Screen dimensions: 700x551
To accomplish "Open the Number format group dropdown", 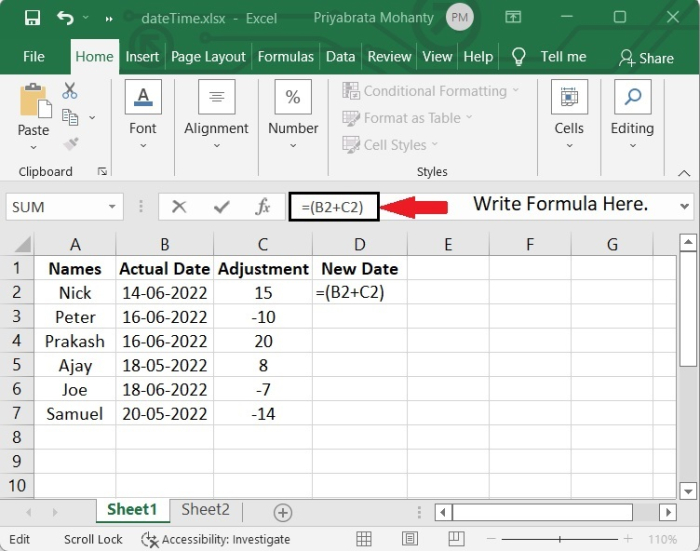I will click(293, 112).
